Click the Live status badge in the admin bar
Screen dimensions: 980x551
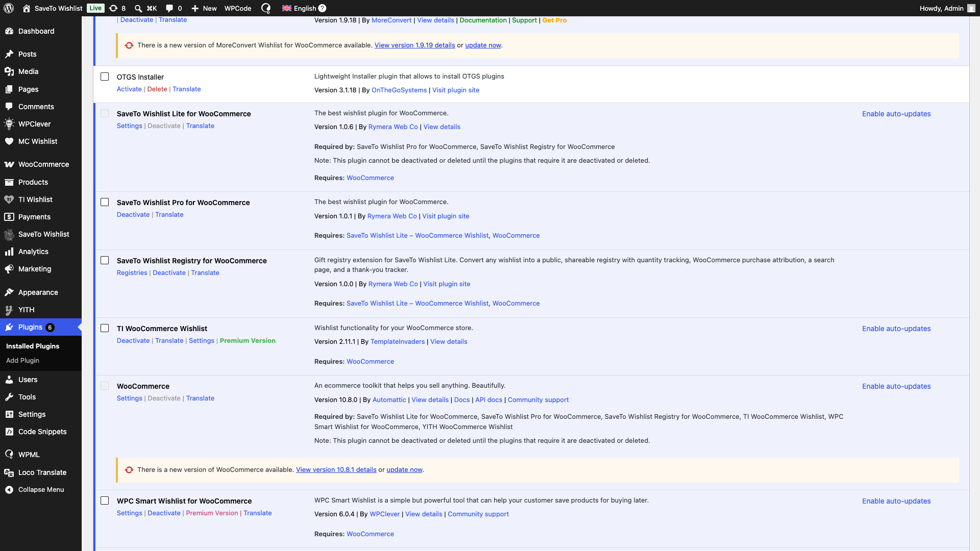click(x=95, y=8)
